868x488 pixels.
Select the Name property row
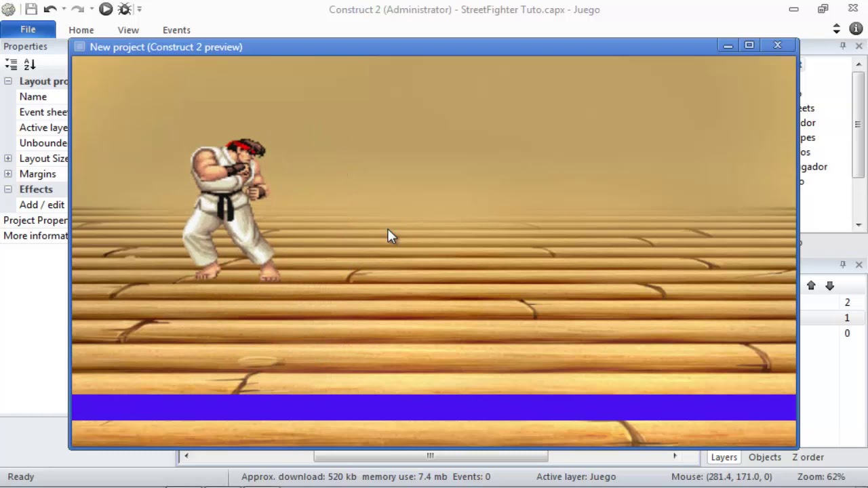[x=42, y=97]
